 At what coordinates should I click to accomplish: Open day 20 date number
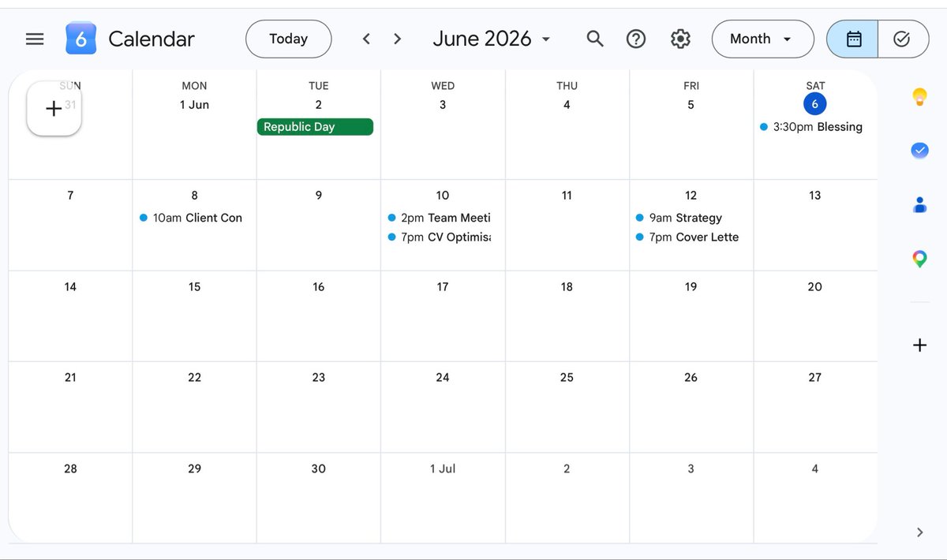814,287
